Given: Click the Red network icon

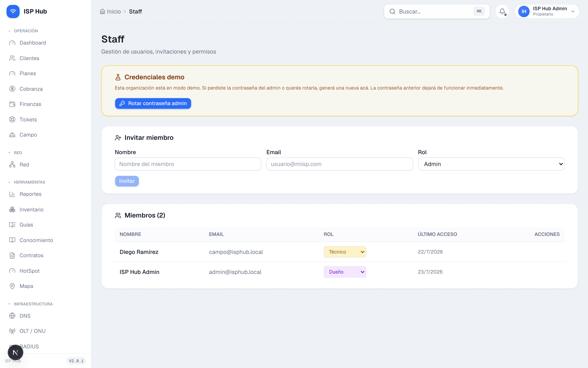Looking at the screenshot, I should click(x=12, y=165).
